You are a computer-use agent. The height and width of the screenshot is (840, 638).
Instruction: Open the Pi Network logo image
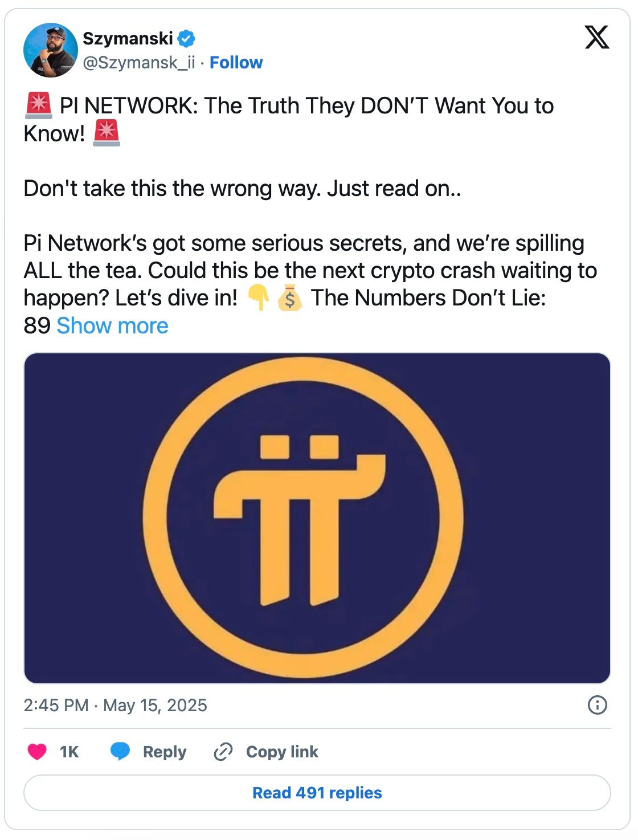(x=317, y=517)
